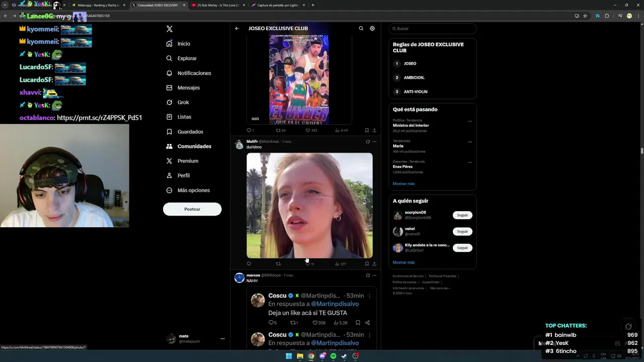Play the EL UNDER video thumbnail
Screen dimensions: 644x362
(299, 79)
